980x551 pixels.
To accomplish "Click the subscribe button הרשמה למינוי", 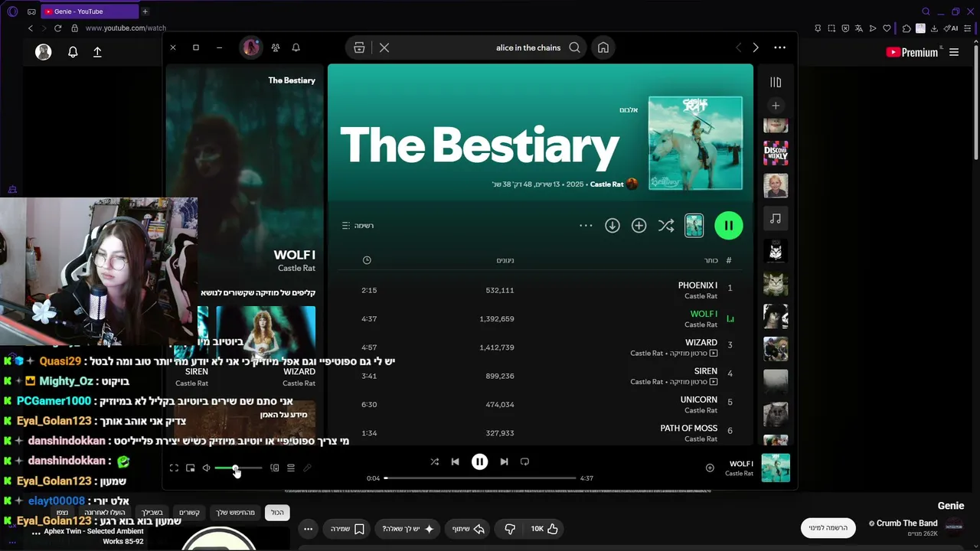I will [829, 528].
